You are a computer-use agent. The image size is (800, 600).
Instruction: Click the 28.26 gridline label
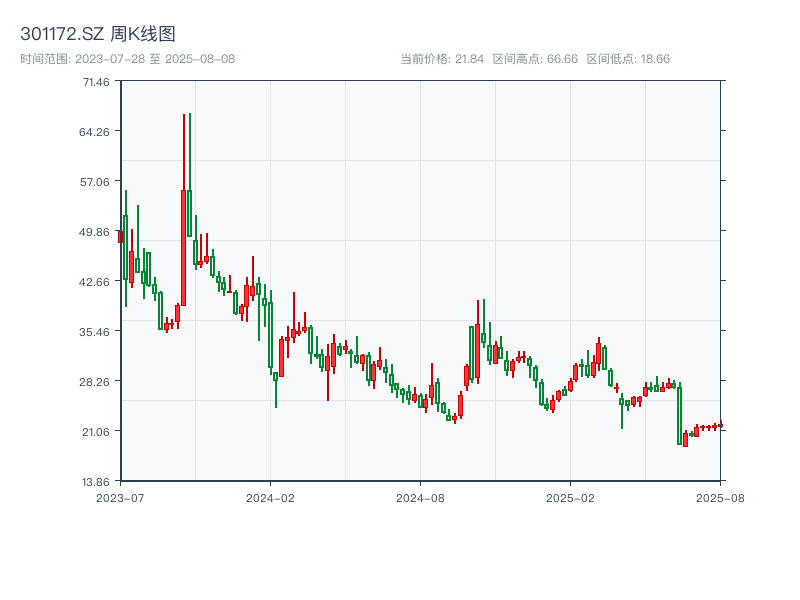pyautogui.click(x=96, y=382)
